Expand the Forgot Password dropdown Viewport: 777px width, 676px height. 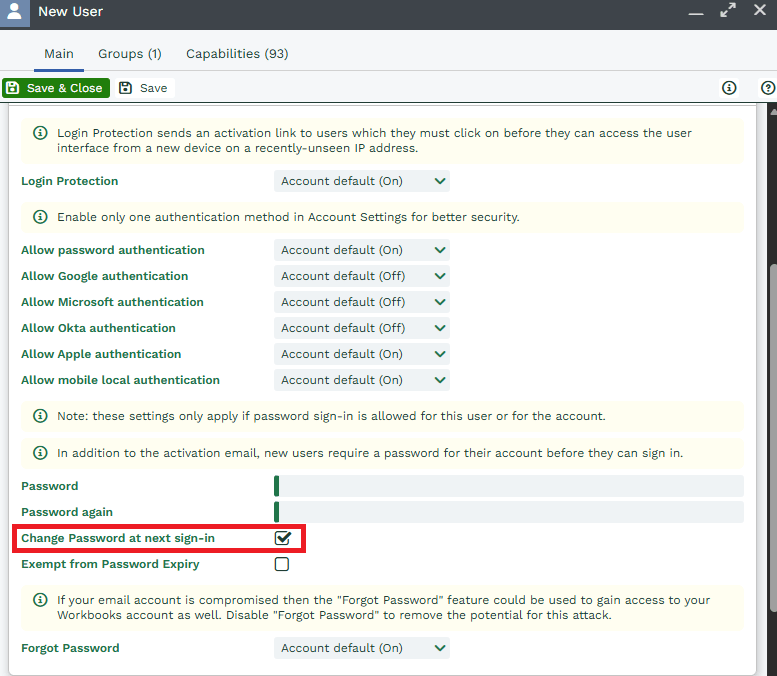362,648
